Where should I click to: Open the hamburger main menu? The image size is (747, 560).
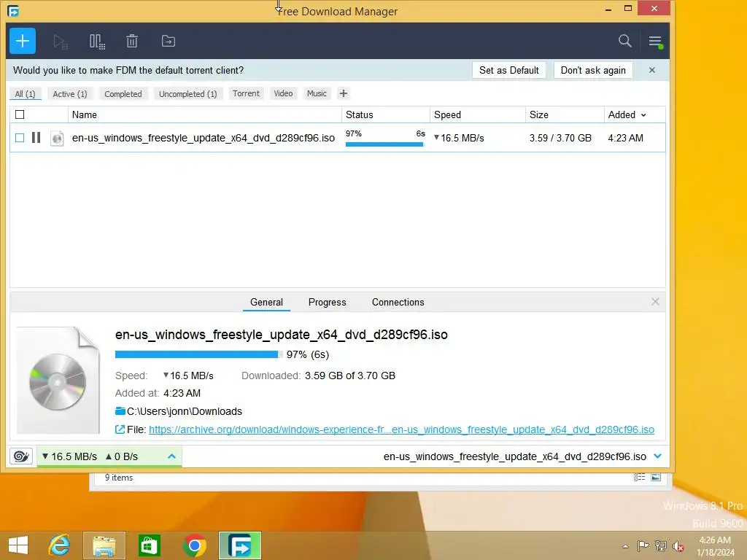(x=656, y=42)
